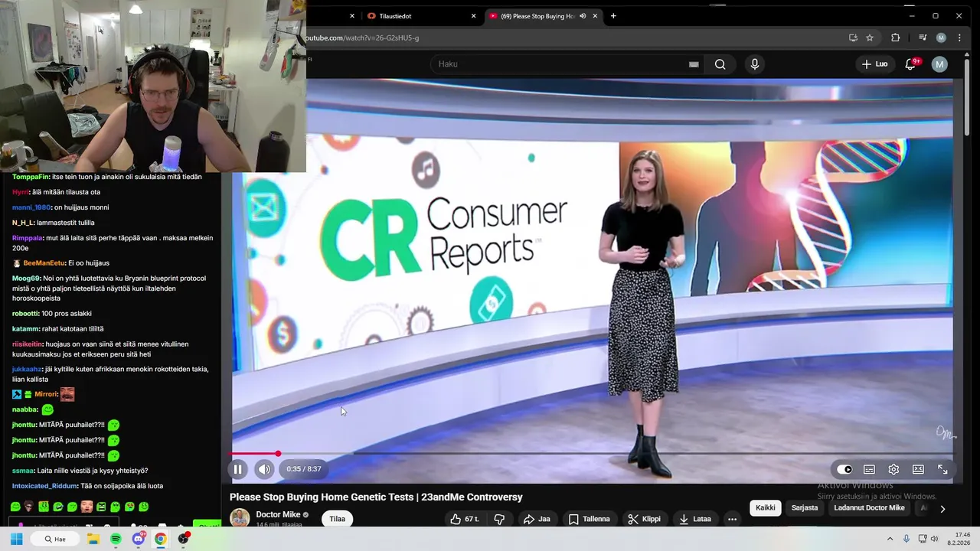Open the player settings gear
The width and height of the screenshot is (980, 551).
[x=893, y=469]
